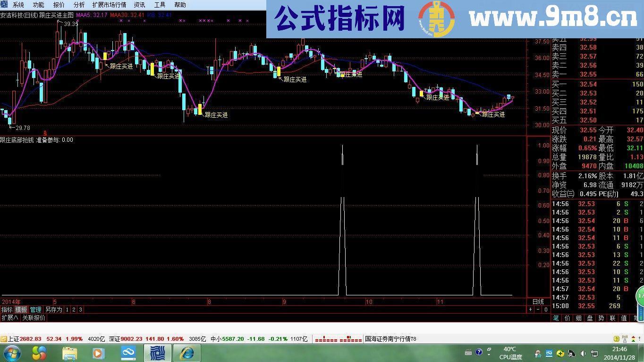The width and height of the screenshot is (644, 362).
Task: Click the 另存为 button in the bottom bar
Action: click(x=53, y=309)
